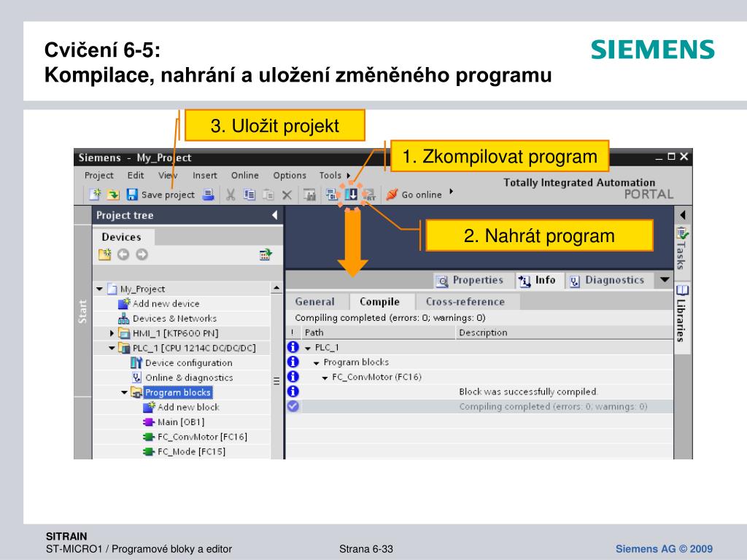
Task: Open the Tasks vertical tab label
Action: pos(681,255)
